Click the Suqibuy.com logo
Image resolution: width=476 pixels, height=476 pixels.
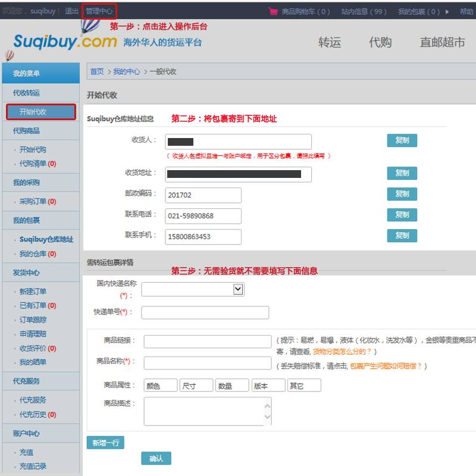[x=65, y=42]
